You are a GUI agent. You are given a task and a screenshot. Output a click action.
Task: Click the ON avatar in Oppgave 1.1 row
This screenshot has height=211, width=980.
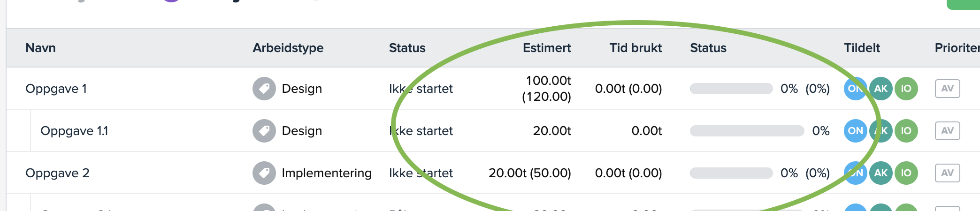[x=855, y=131]
